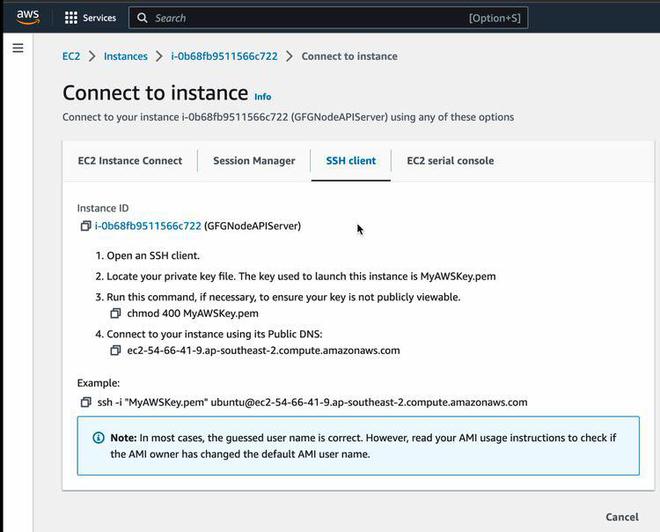Copy the example ssh command

pyautogui.click(x=86, y=402)
